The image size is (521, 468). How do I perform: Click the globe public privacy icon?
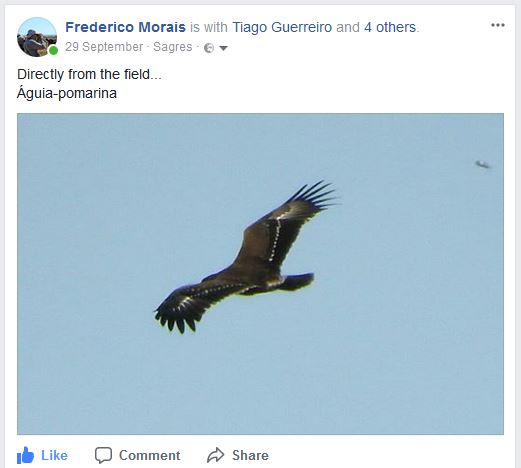pyautogui.click(x=209, y=48)
